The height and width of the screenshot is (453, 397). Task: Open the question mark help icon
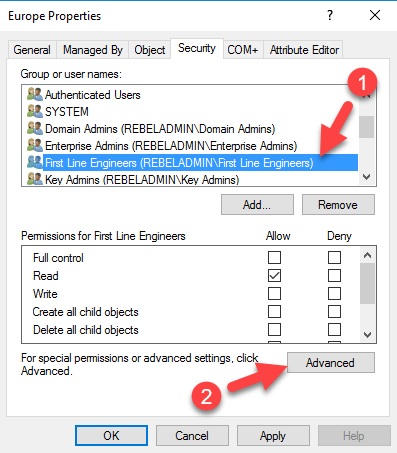330,15
